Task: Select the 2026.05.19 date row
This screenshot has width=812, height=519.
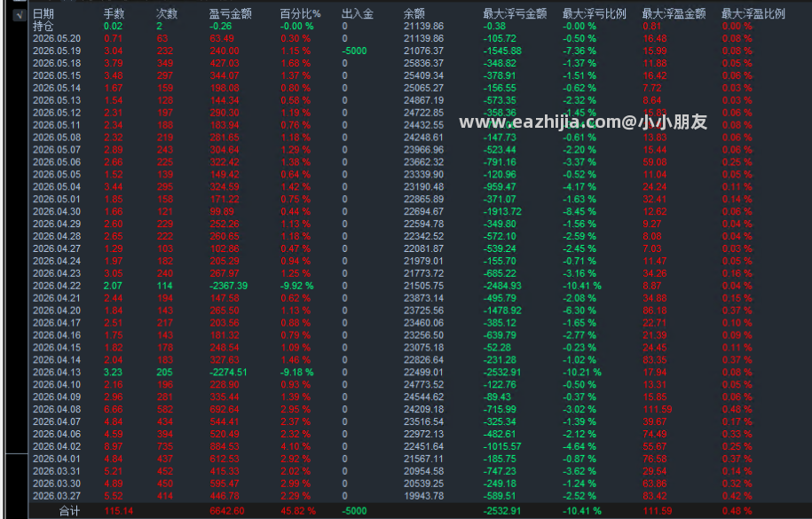Action: pos(57,51)
